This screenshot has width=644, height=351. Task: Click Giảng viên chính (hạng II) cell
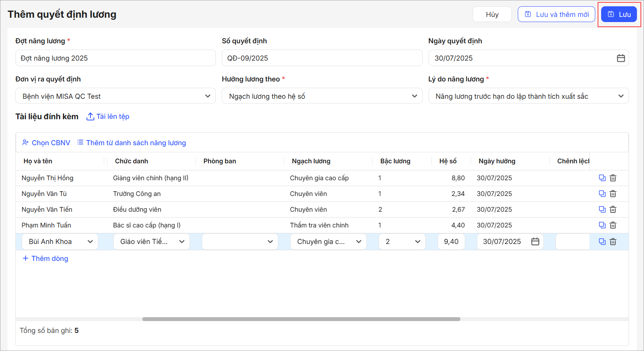point(151,178)
